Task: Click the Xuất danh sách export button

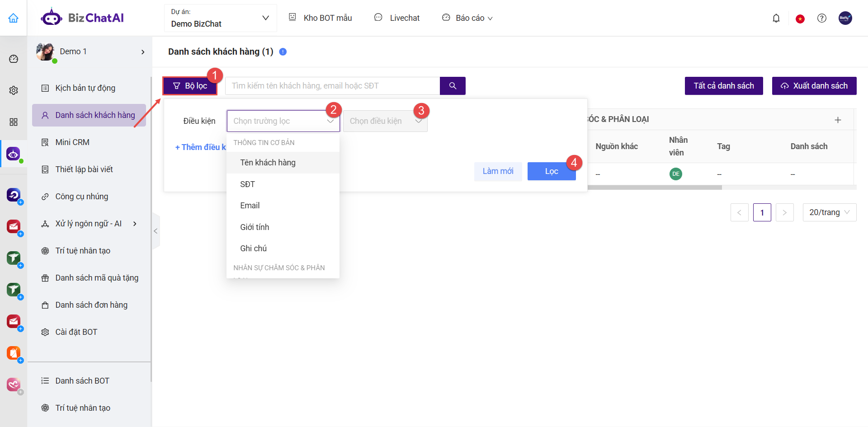Action: pyautogui.click(x=814, y=86)
